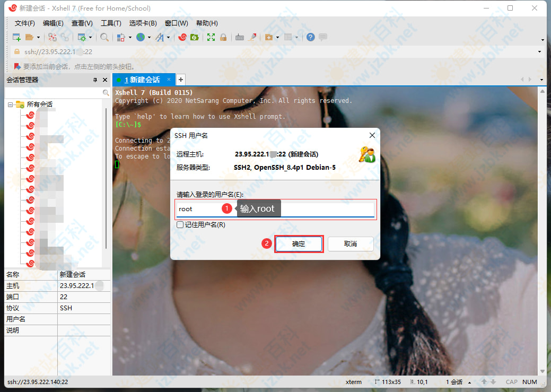Image resolution: width=551 pixels, height=392 pixels.
Task: Click the New session toolbar icon
Action: 16,37
